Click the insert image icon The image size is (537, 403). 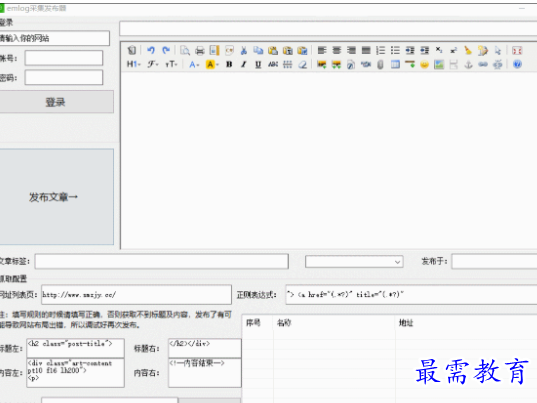pos(321,64)
